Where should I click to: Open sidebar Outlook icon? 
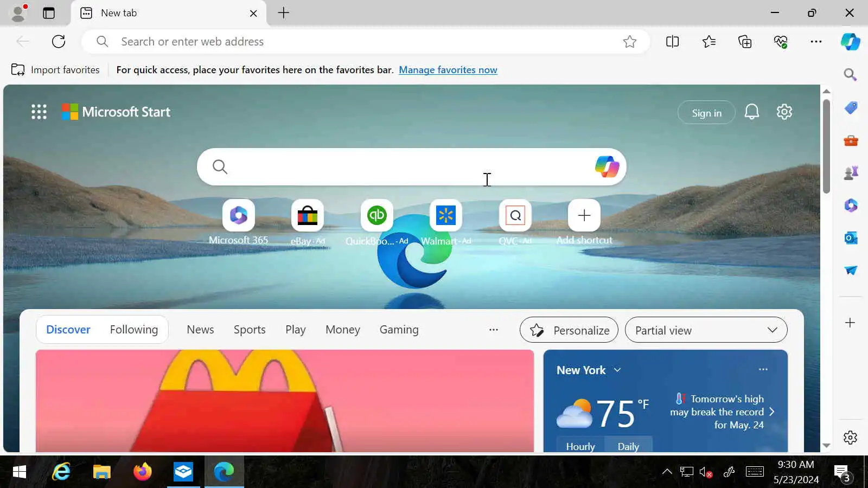pyautogui.click(x=851, y=238)
